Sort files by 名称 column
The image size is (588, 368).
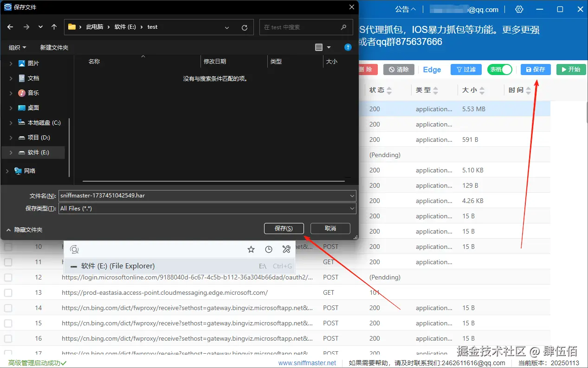(94, 61)
